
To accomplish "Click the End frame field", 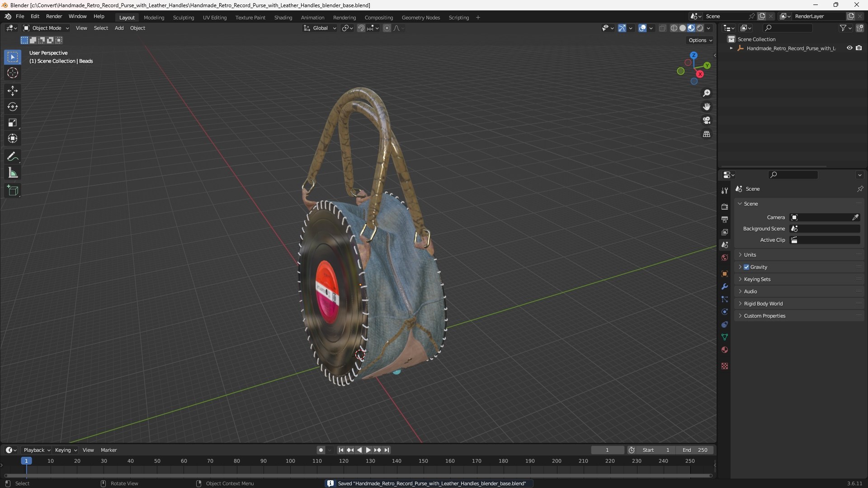I will pyautogui.click(x=695, y=450).
